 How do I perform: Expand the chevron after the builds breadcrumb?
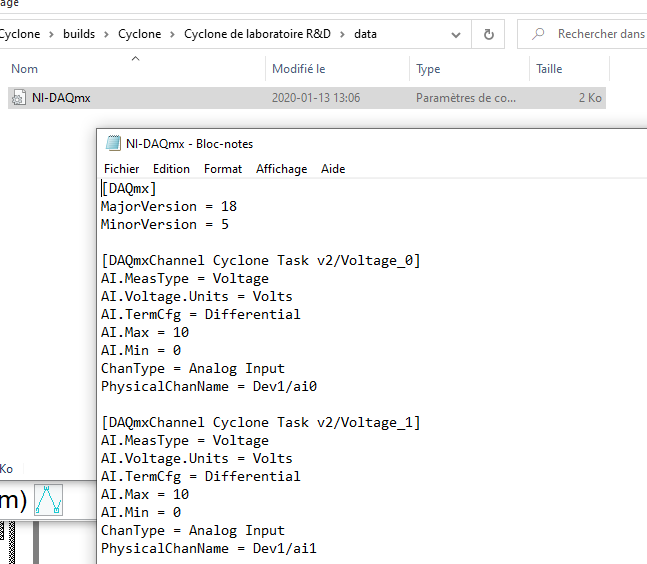coord(107,34)
